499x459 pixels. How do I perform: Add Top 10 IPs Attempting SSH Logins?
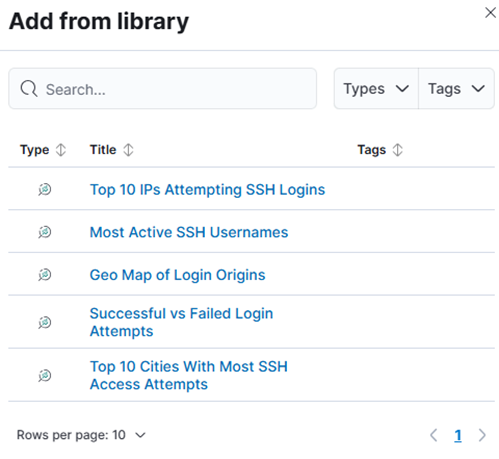(207, 190)
